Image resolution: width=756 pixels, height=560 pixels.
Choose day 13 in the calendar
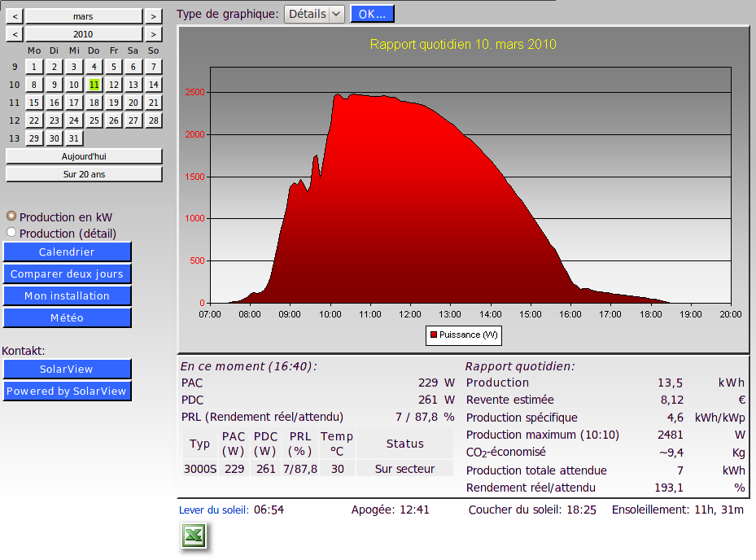(133, 85)
